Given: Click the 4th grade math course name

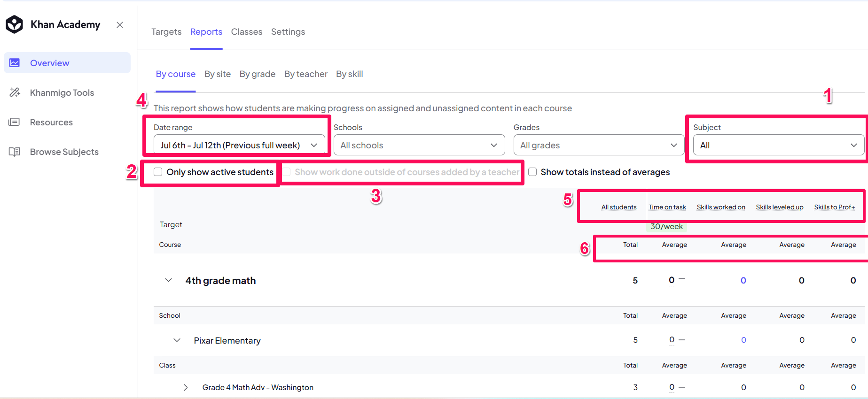Looking at the screenshot, I should (220, 281).
